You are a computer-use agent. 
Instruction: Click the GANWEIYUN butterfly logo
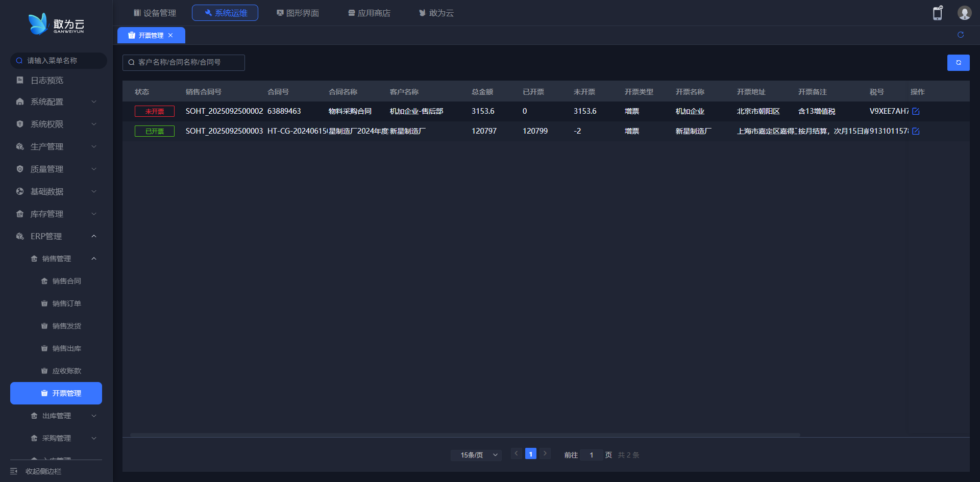point(56,24)
